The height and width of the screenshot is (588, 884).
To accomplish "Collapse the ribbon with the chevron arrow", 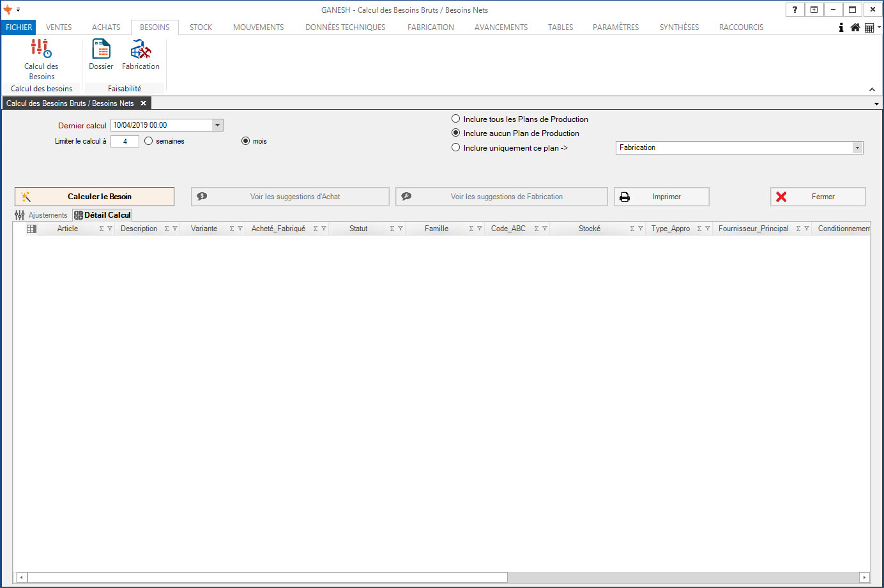I will [x=872, y=89].
